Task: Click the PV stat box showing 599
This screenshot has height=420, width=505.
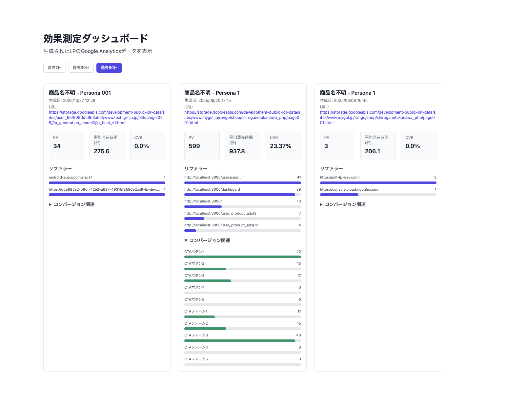Action: (x=202, y=145)
